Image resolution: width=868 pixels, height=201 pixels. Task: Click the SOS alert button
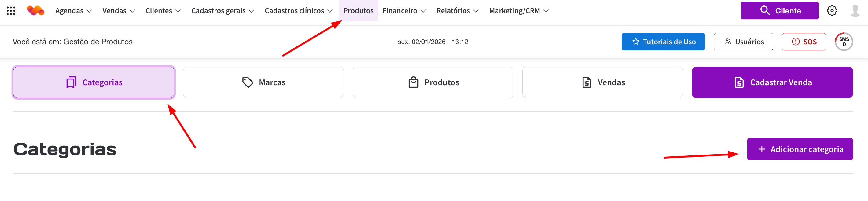click(803, 42)
